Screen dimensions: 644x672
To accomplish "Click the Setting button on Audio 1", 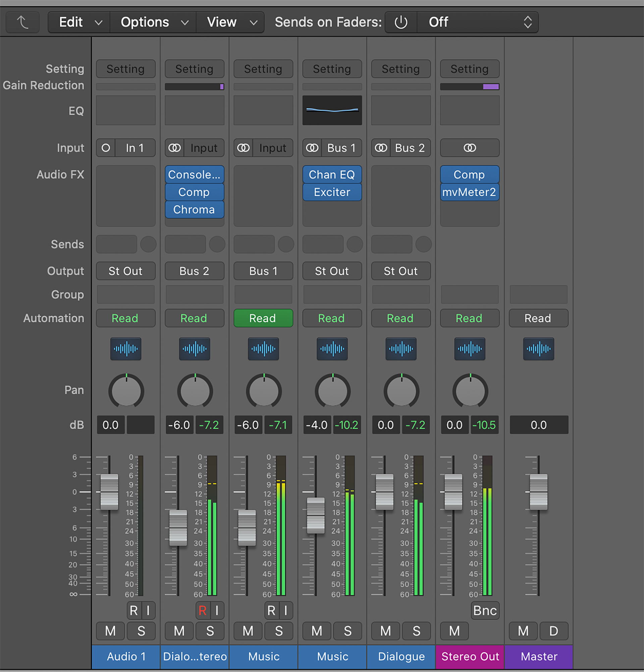I will pos(125,69).
